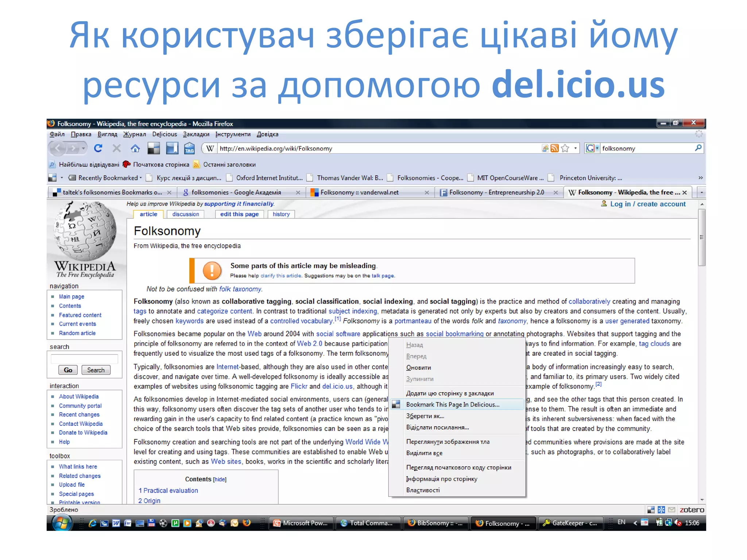Open the Закладки menu
Image resolution: width=747 pixels, height=560 pixels.
(x=196, y=134)
